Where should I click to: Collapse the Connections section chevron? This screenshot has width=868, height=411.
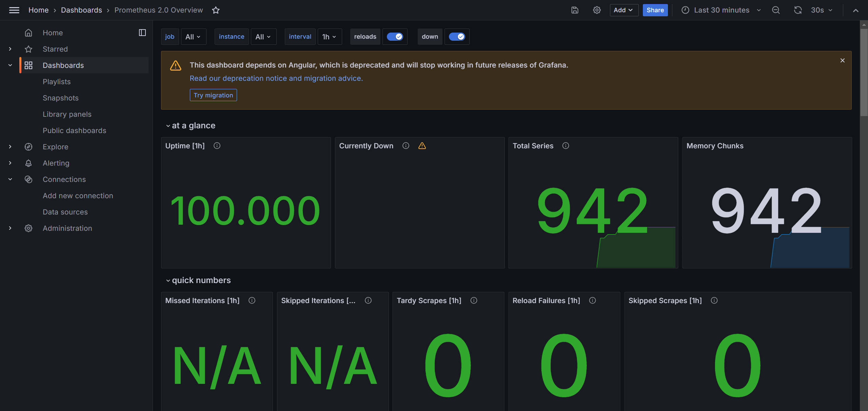pyautogui.click(x=10, y=179)
